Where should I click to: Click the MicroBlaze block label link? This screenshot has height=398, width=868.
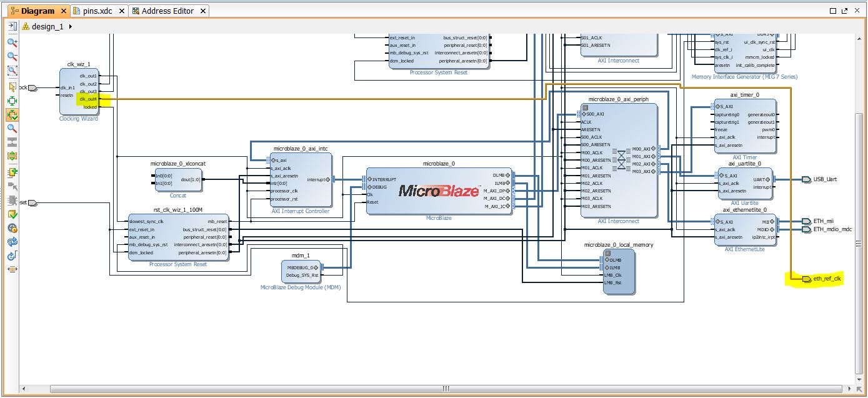click(439, 218)
